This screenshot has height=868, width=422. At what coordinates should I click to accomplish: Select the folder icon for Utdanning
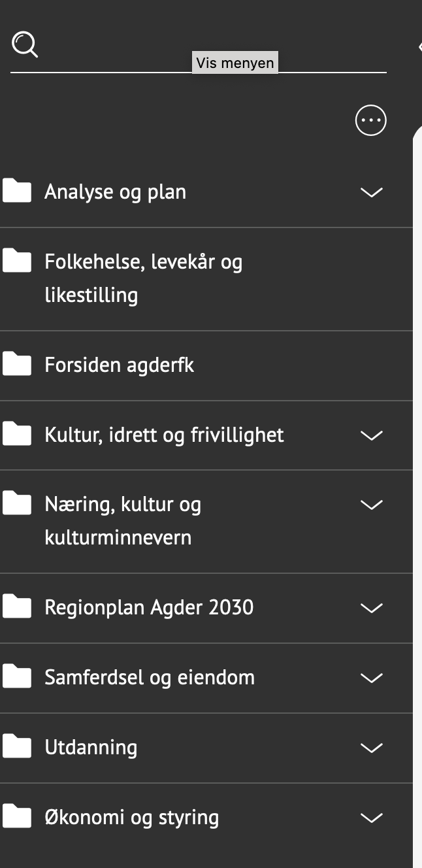pos(16,746)
